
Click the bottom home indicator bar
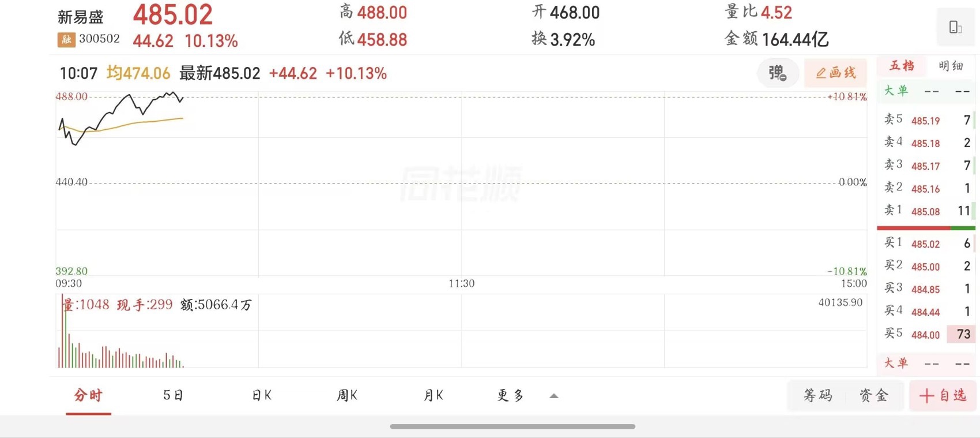click(512, 426)
